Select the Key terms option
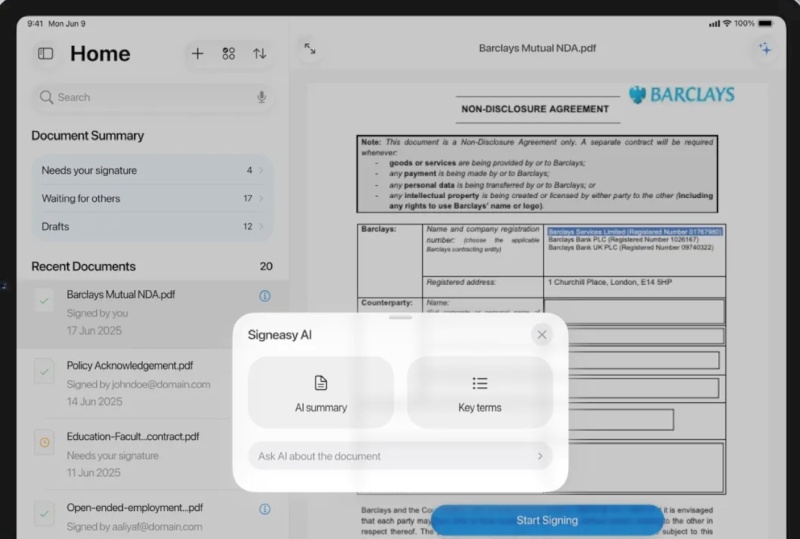 point(480,393)
